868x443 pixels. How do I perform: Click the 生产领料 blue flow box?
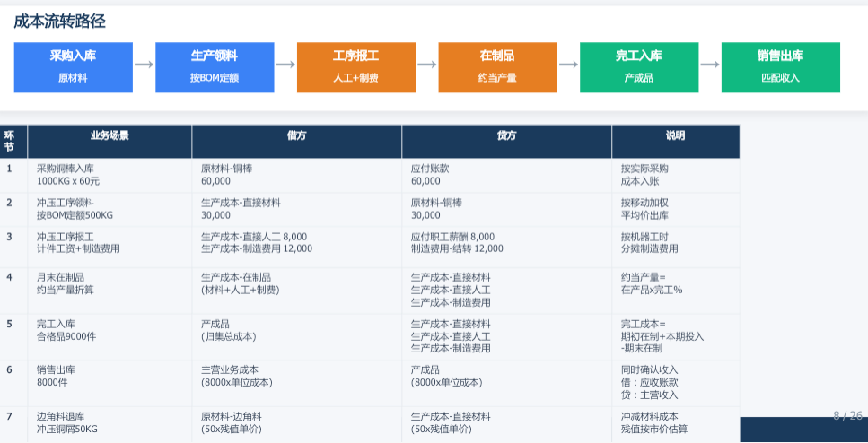coord(215,67)
